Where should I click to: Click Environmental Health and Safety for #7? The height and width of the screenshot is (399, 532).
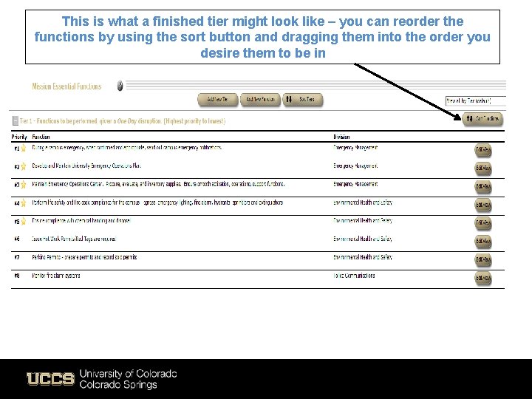tap(363, 257)
